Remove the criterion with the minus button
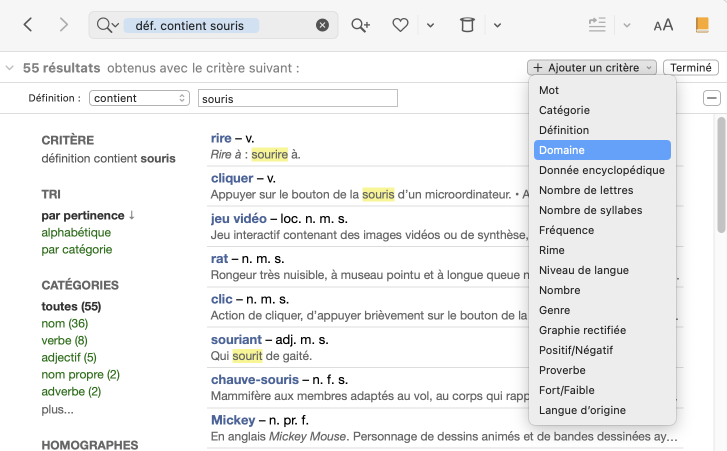The height and width of the screenshot is (451, 727). 711,98
